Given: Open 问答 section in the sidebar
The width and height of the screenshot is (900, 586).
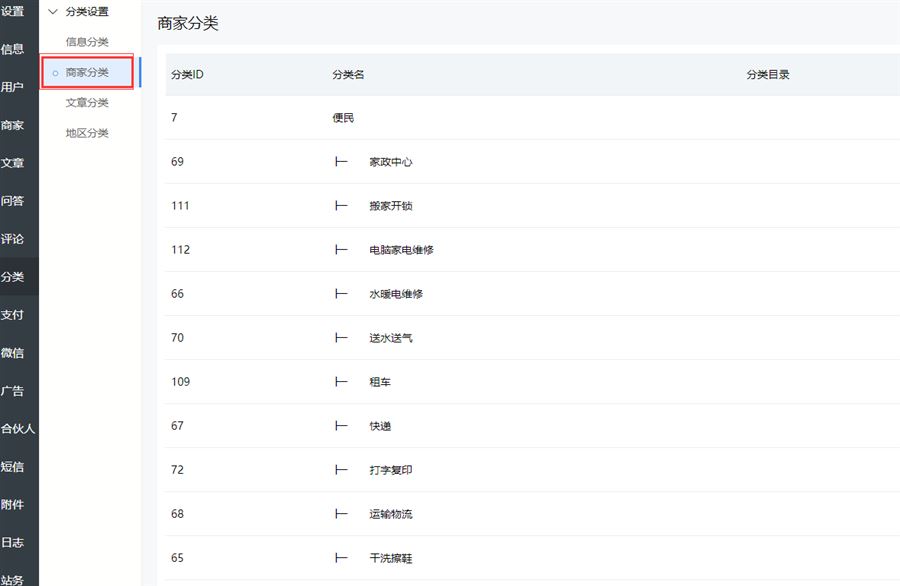Looking at the screenshot, I should pyautogui.click(x=13, y=201).
